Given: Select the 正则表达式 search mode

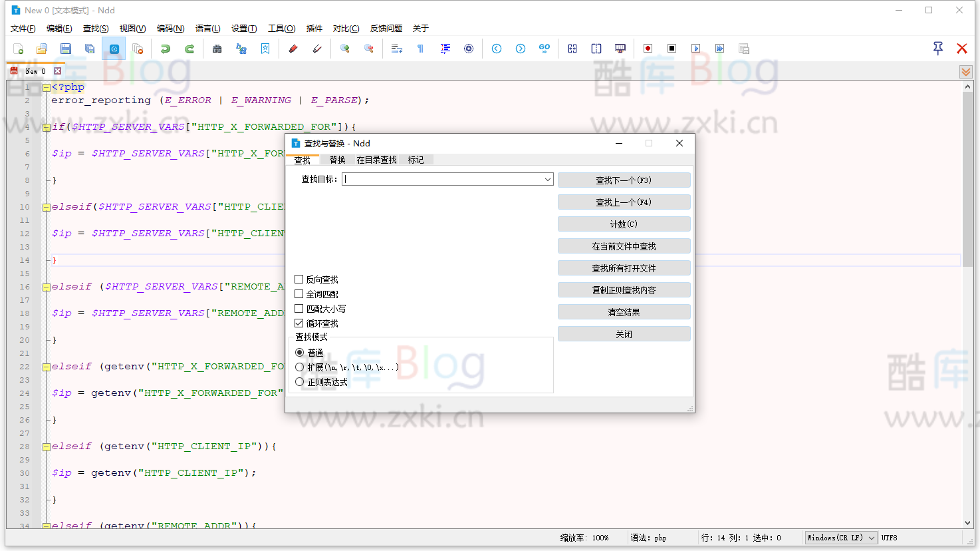Looking at the screenshot, I should pos(300,381).
